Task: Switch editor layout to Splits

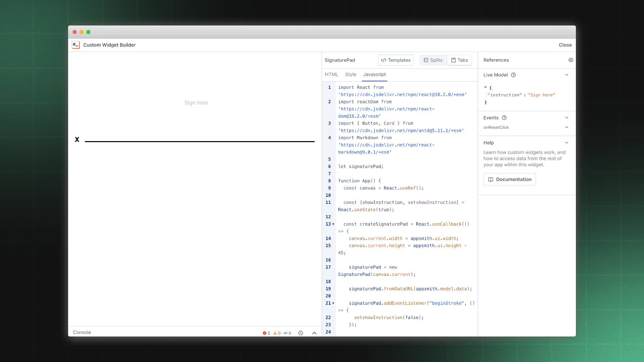Action: click(x=433, y=60)
